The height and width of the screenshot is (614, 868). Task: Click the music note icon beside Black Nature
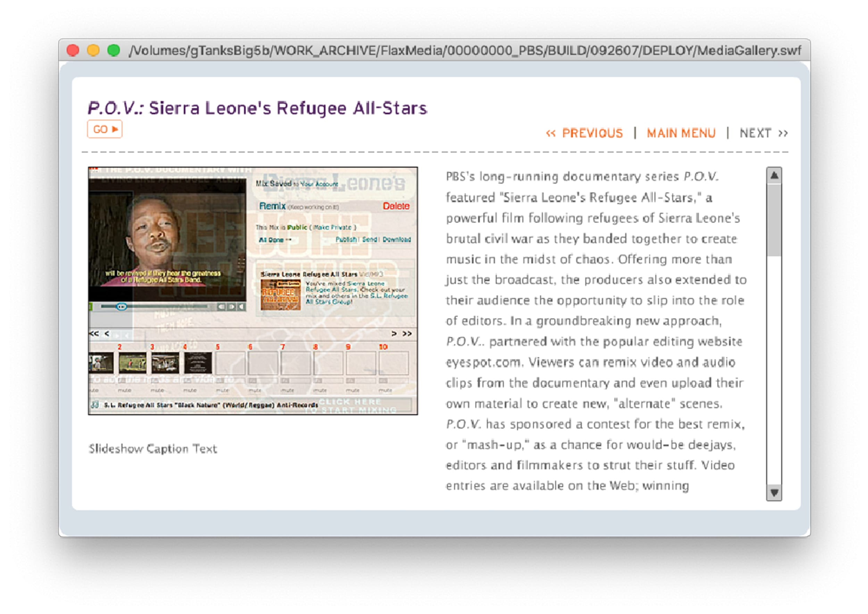coord(95,405)
